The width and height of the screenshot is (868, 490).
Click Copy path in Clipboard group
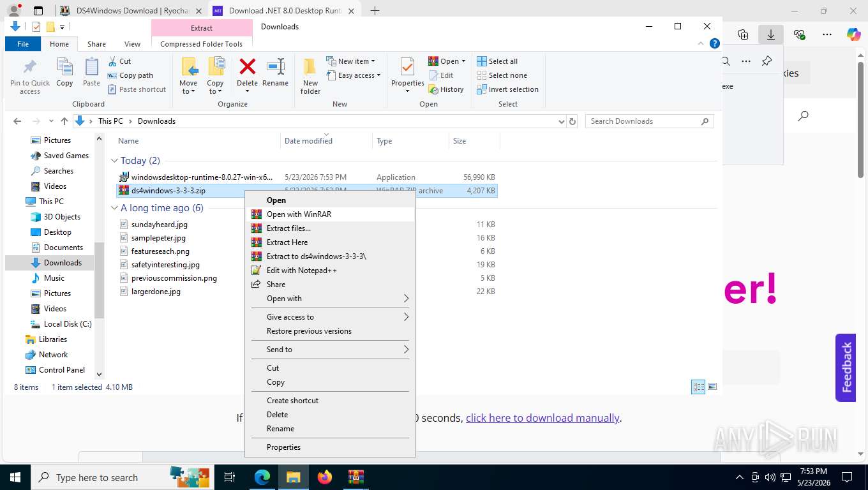(x=130, y=75)
